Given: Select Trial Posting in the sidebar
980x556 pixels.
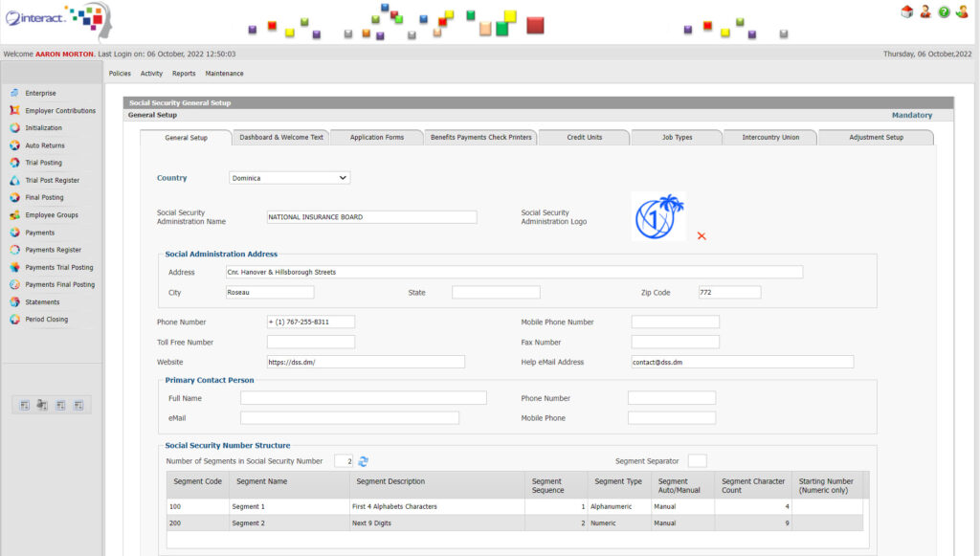Looking at the screenshot, I should pyautogui.click(x=43, y=163).
